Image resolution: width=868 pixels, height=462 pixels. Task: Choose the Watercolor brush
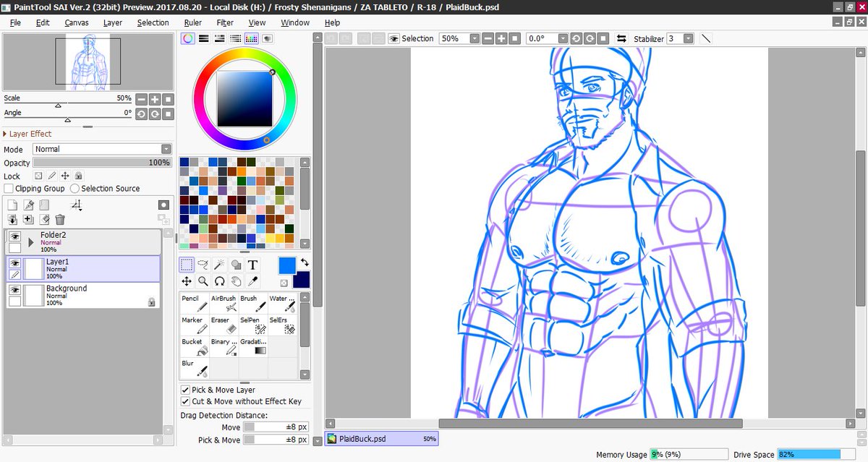(x=283, y=303)
